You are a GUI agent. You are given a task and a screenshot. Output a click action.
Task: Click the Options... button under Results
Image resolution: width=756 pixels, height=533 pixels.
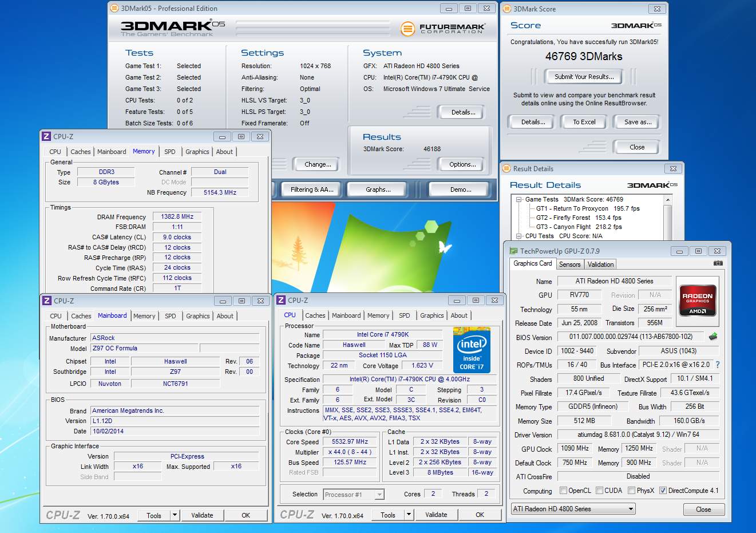462,164
